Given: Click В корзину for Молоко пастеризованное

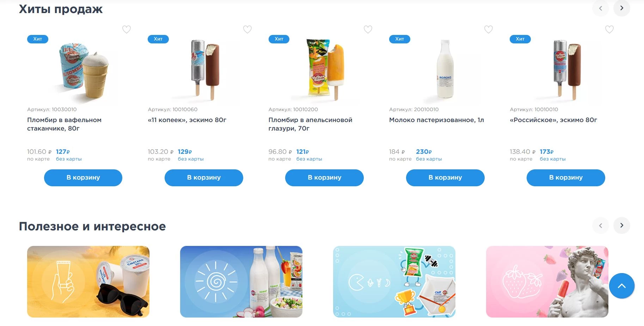Looking at the screenshot, I should tap(445, 177).
